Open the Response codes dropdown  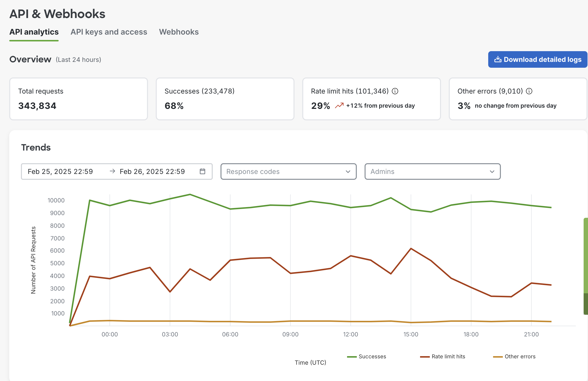[288, 171]
